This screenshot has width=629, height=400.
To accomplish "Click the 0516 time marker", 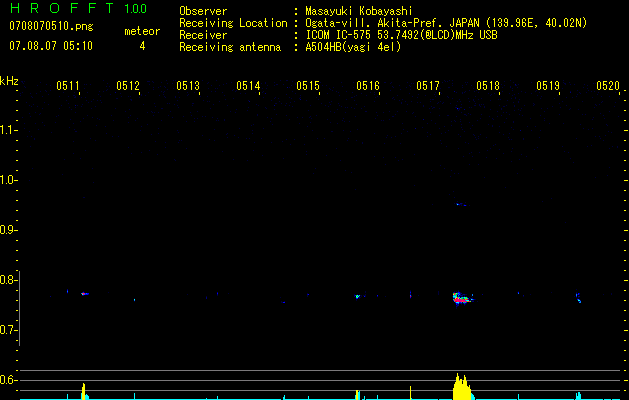I will click(368, 86).
